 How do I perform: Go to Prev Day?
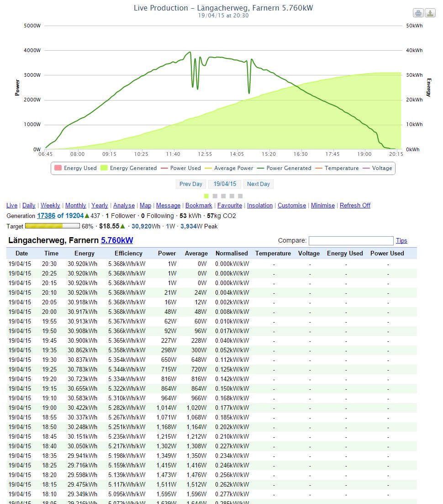190,184
